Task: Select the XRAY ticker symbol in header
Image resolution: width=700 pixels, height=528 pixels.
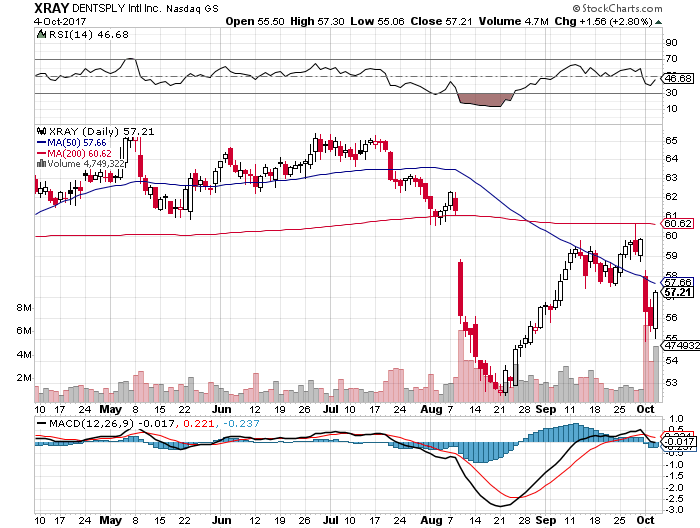Action: [22, 7]
